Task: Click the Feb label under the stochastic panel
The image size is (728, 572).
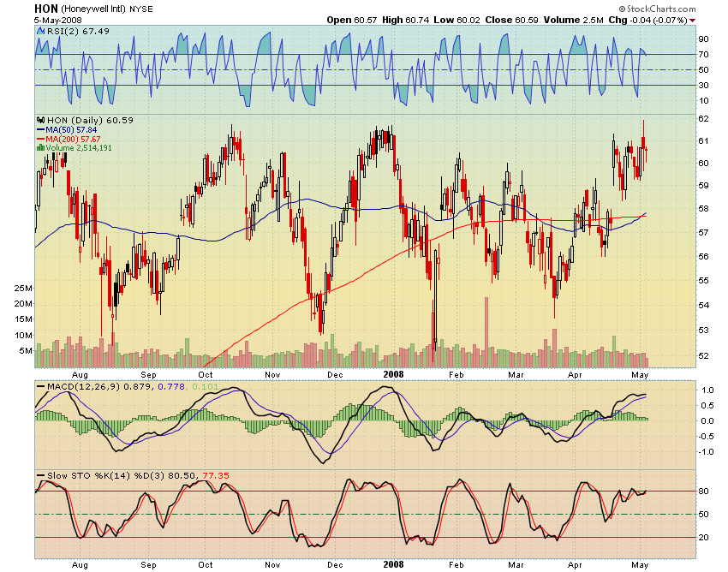Action: 456,565
